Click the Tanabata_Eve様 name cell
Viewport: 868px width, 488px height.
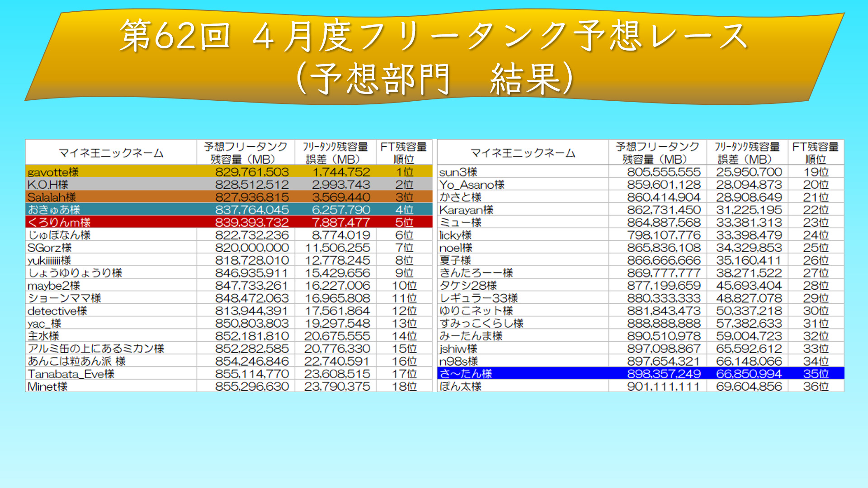click(x=71, y=374)
